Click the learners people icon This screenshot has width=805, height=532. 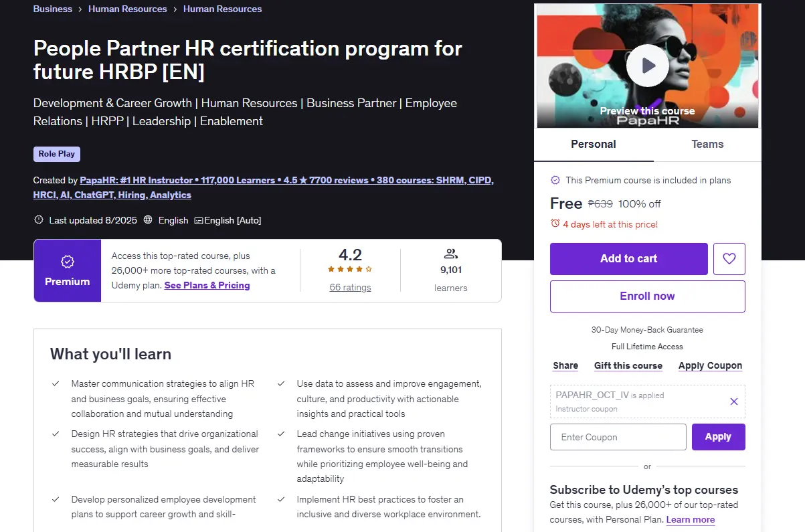(x=450, y=254)
